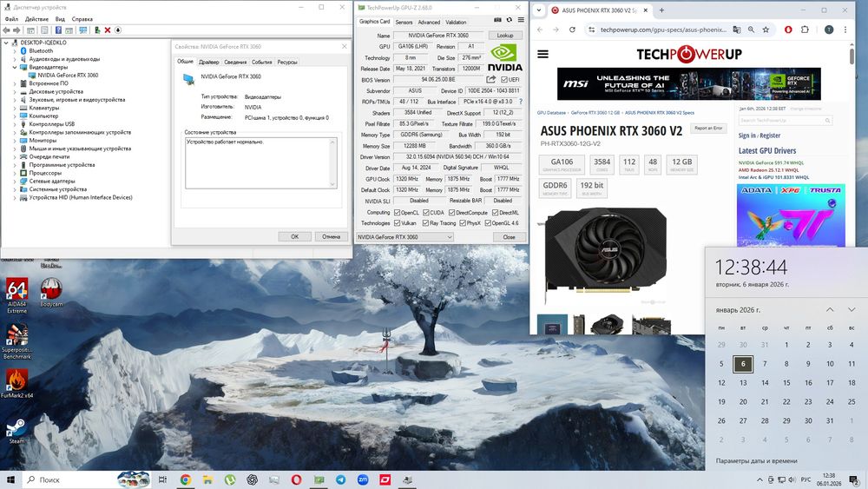Image resolution: width=868 pixels, height=489 pixels.
Task: Open the Файл menu in Device Manager
Action: tap(11, 19)
